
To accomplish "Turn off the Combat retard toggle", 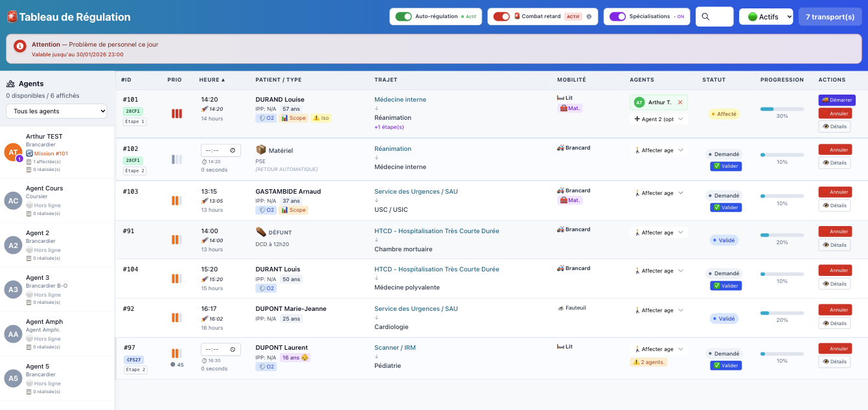I will pyautogui.click(x=501, y=17).
